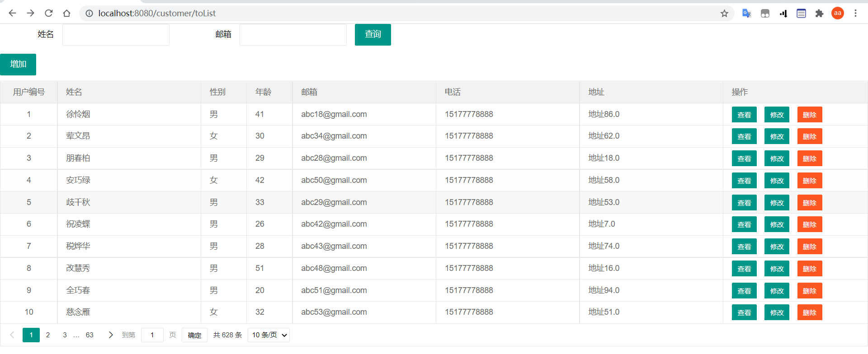Screen dimensions: 868x354
Task: Click 修改 for user abc18@gmail.com
Action: click(x=777, y=115)
